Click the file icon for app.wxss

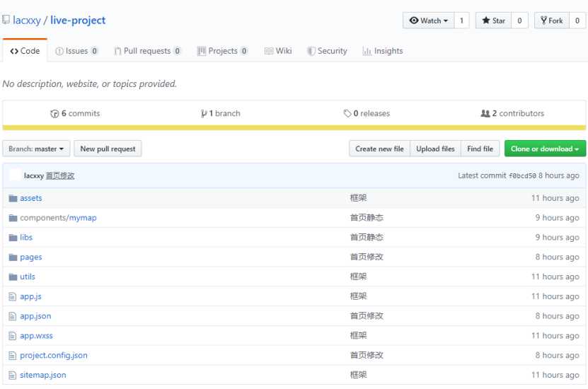point(12,336)
